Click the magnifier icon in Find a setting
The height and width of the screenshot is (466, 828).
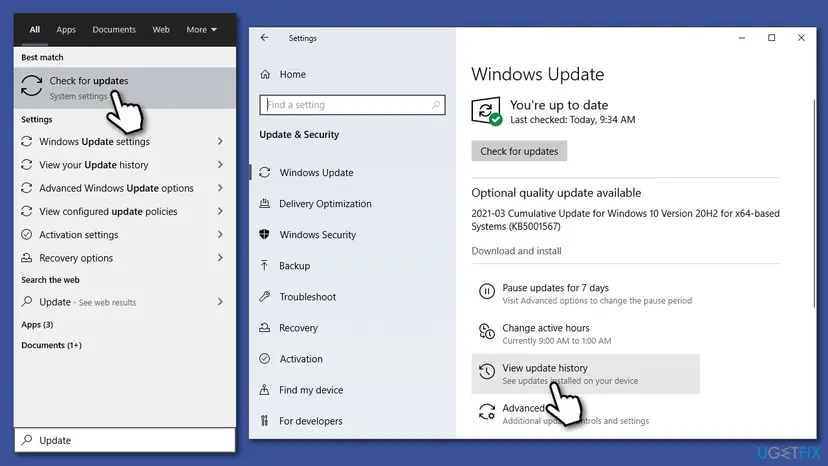click(436, 105)
